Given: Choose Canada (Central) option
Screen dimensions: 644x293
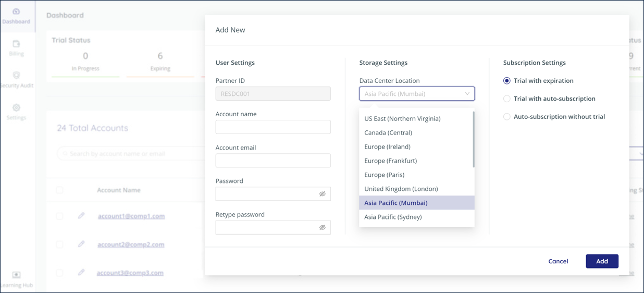Looking at the screenshot, I should tap(416, 132).
